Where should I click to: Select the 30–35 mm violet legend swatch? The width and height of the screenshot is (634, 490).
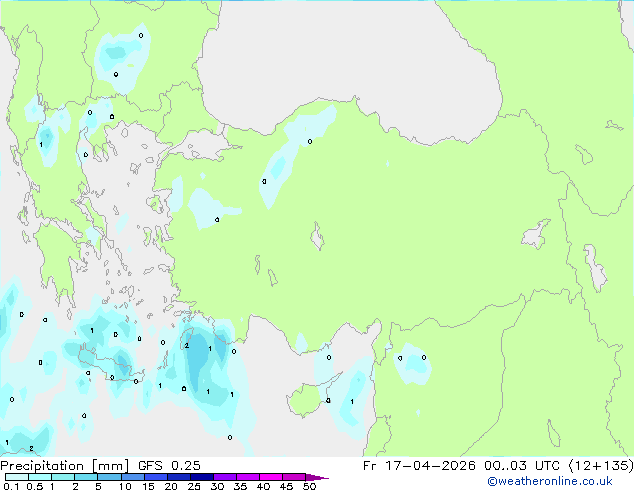(225, 477)
